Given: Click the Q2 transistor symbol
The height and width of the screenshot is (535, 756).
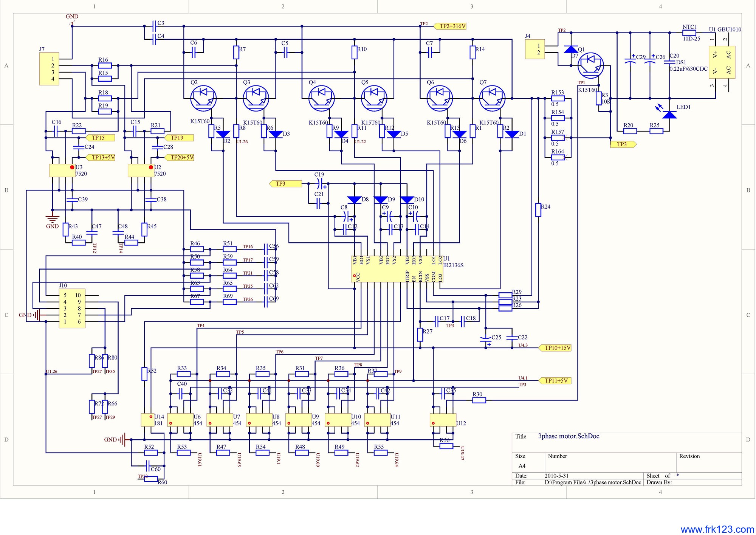Looking at the screenshot, I should tap(203, 98).
